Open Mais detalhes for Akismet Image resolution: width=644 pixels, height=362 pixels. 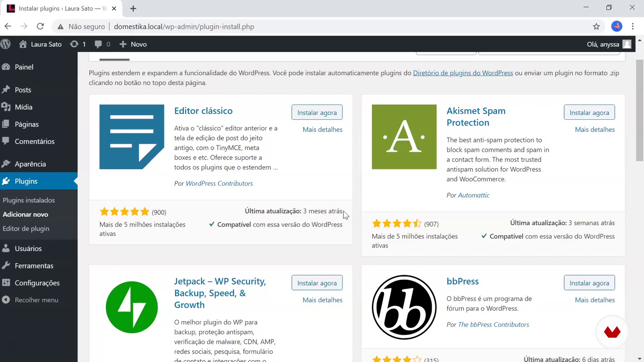(x=595, y=129)
